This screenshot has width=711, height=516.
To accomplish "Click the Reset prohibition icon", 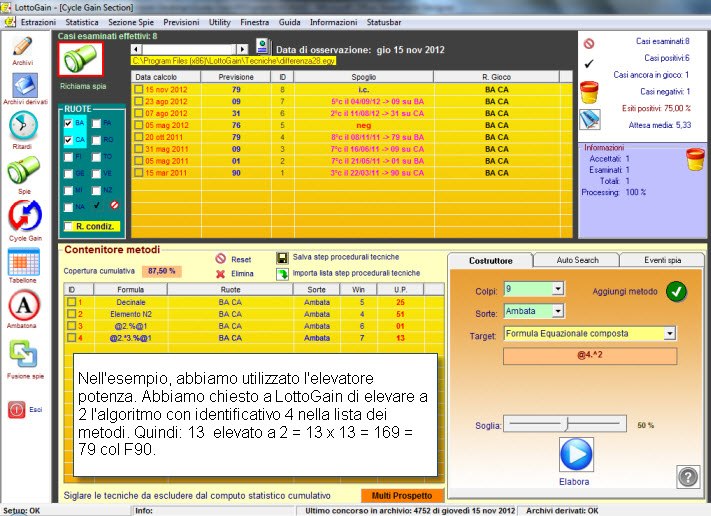I will pyautogui.click(x=220, y=258).
